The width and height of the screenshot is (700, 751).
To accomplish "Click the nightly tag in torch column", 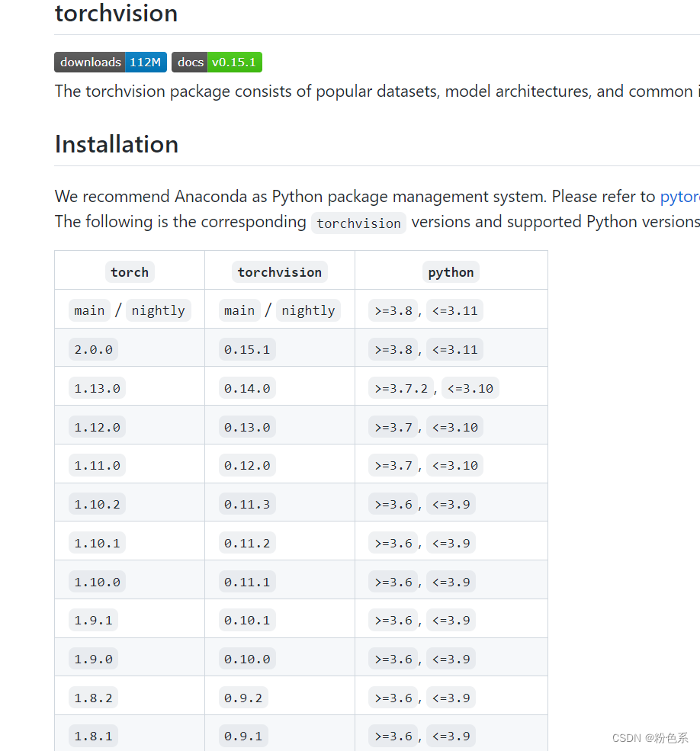I will [158, 310].
